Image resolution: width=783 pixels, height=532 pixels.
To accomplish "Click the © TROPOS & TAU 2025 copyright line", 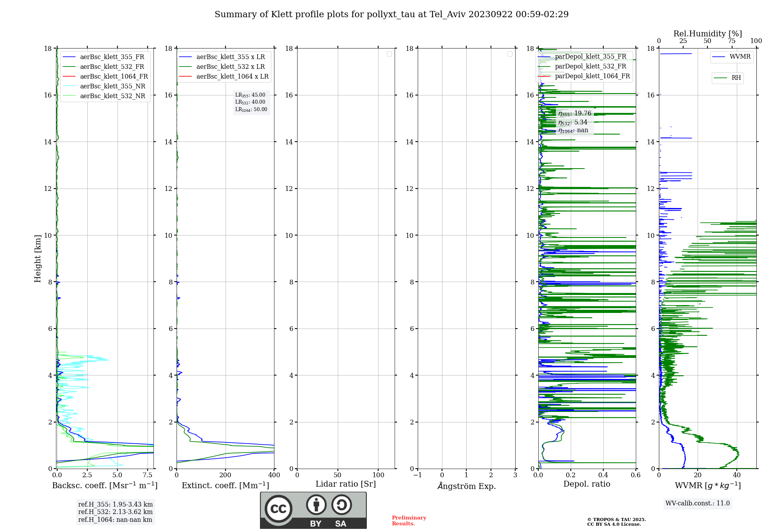I will point(617,520).
